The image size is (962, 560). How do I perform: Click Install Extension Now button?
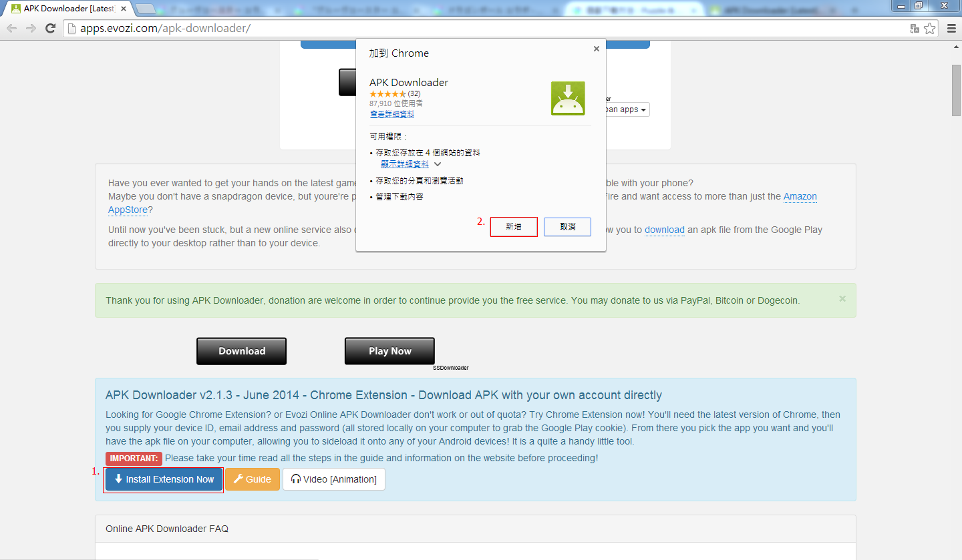pyautogui.click(x=164, y=479)
